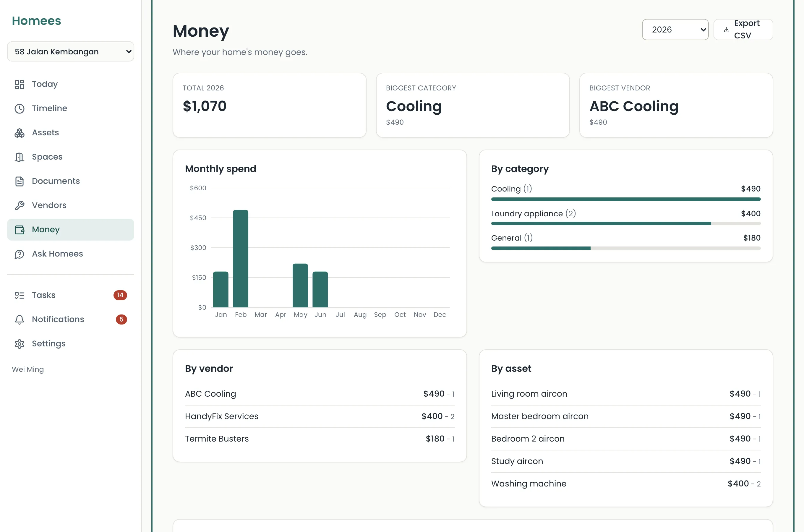The width and height of the screenshot is (804, 532).
Task: Click the Assets cubes icon
Action: (19, 133)
